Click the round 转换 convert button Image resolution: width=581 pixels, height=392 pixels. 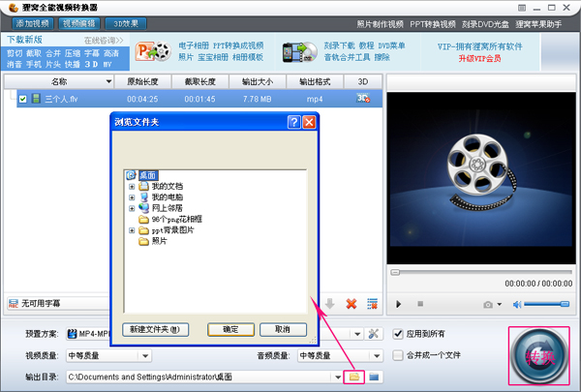[x=539, y=356]
